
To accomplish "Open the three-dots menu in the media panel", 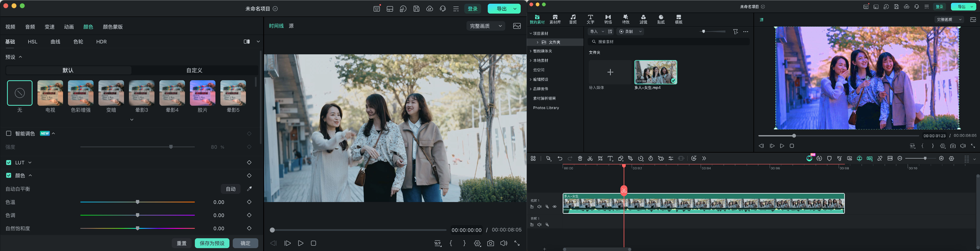I will click(x=746, y=31).
